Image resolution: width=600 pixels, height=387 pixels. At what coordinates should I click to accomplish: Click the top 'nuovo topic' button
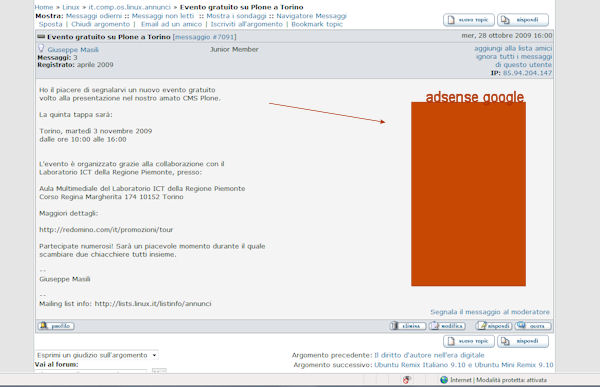click(469, 20)
